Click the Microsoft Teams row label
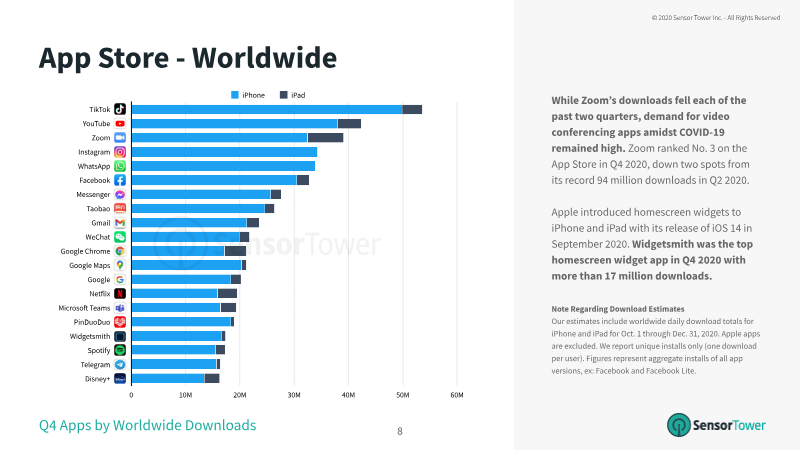The height and width of the screenshot is (450, 800). [84, 308]
